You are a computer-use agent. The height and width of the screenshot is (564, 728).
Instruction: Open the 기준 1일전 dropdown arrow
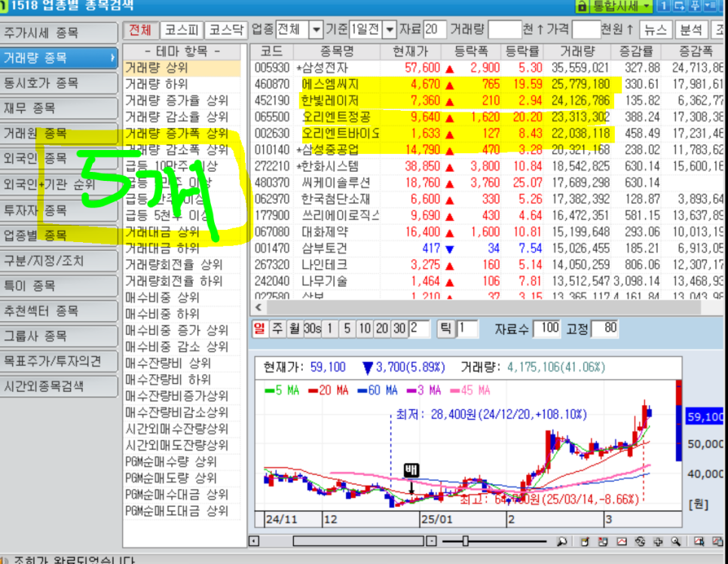[390, 30]
